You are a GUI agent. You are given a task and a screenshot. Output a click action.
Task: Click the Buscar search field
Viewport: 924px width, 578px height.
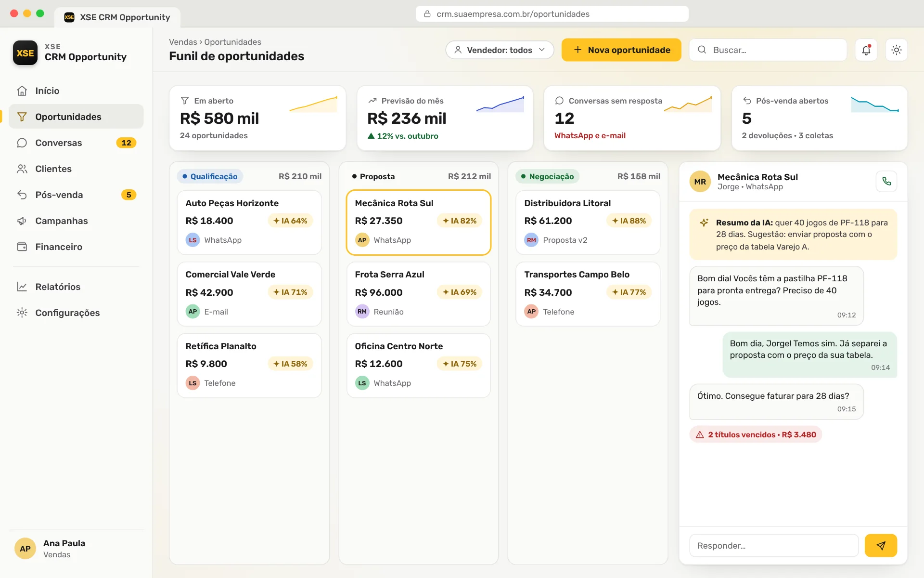pyautogui.click(x=768, y=50)
